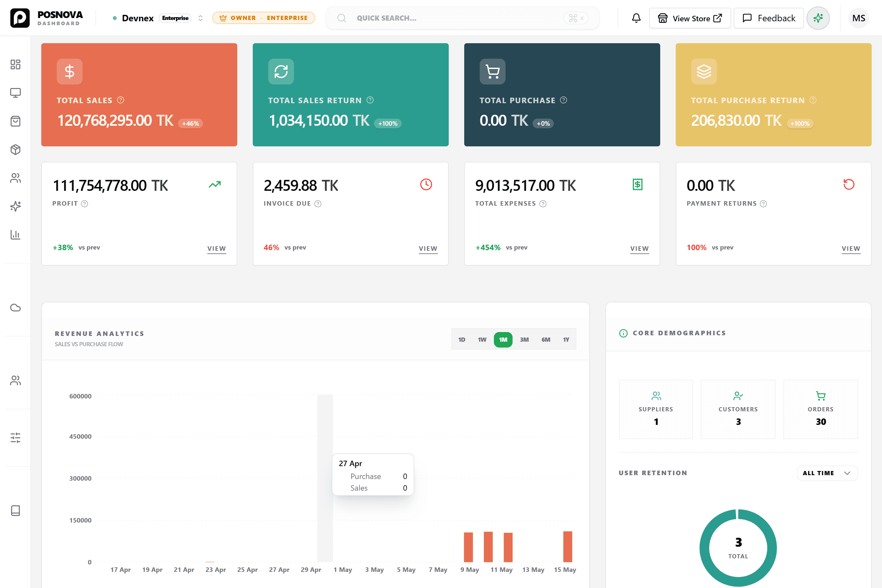882x588 pixels.
Task: Click Total Purchase Return help icon
Action: tap(813, 100)
